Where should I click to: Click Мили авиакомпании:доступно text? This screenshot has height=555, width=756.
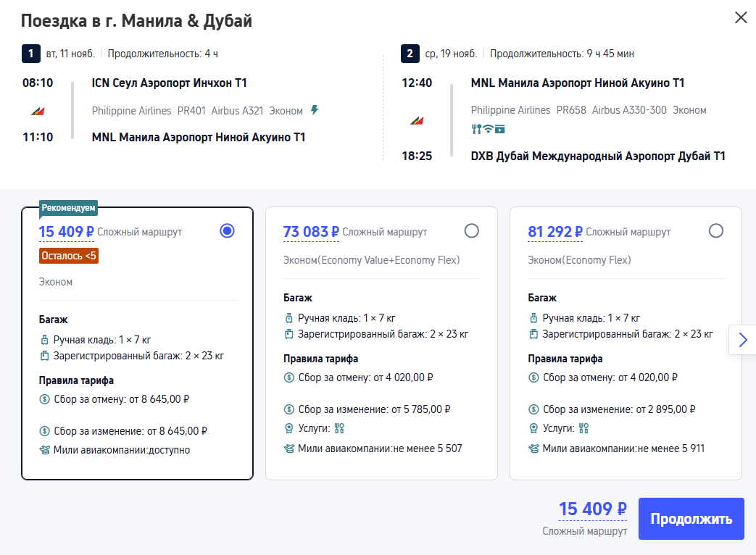(122, 450)
